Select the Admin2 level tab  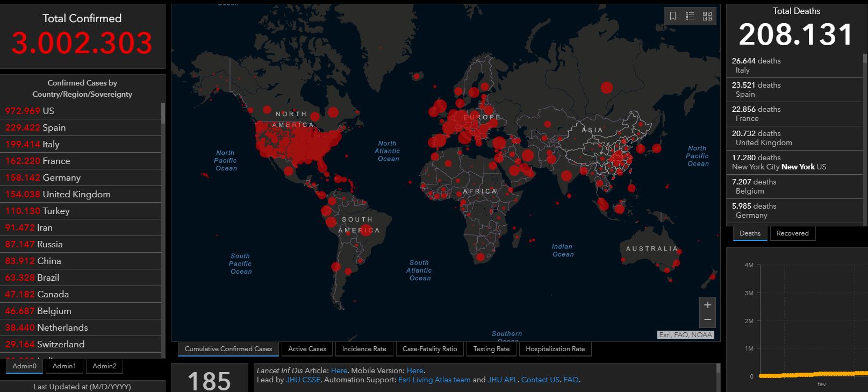tap(104, 366)
